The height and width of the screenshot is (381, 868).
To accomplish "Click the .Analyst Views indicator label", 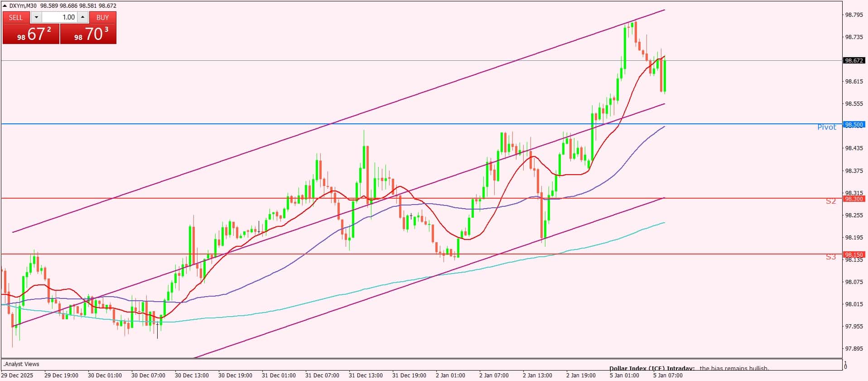I will (x=21, y=364).
